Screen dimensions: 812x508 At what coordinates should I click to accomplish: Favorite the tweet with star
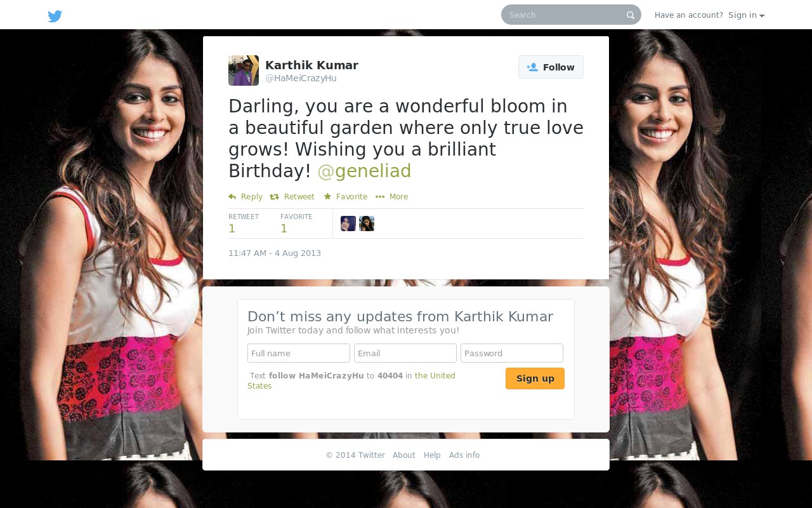tap(346, 197)
